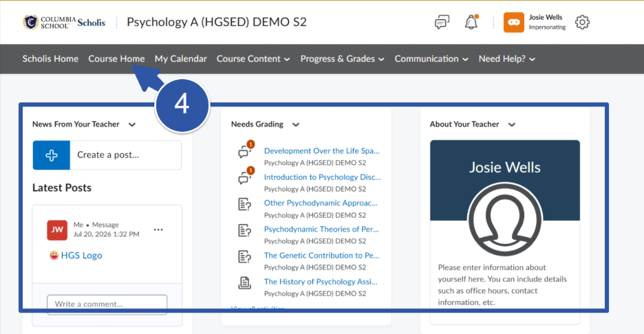Click the Psychology A (HGSED) DEMO S2 course title
Viewport: 644px width, 334px height.
coord(217,22)
